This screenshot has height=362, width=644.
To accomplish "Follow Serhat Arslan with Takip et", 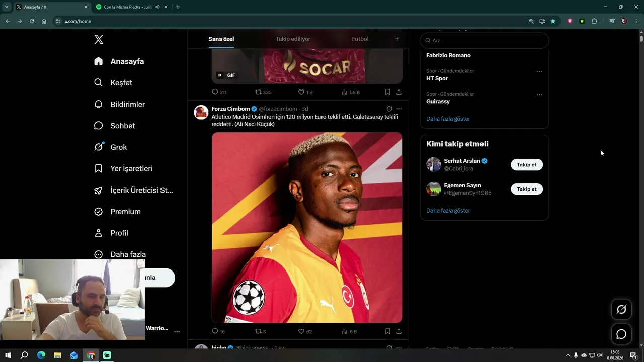I will coord(527,165).
